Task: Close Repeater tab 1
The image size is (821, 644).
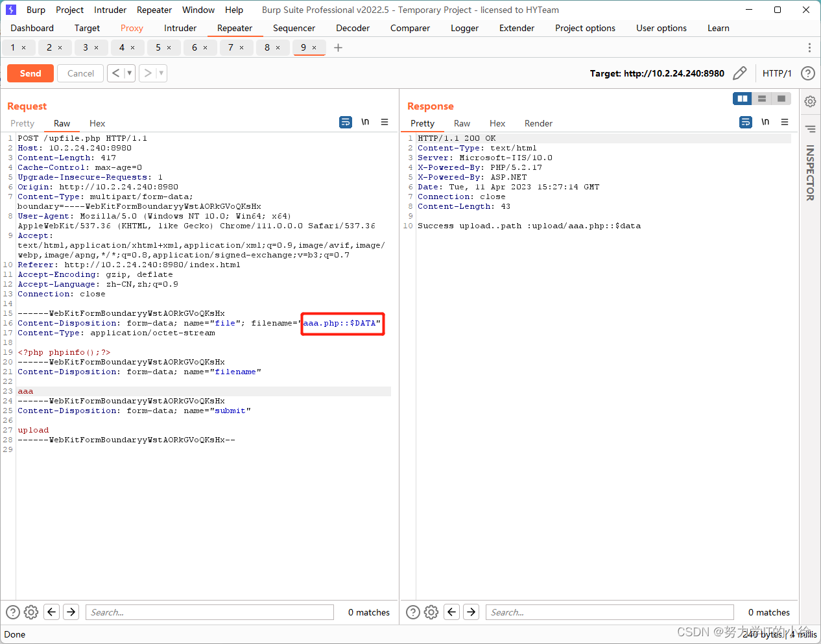Action: point(24,48)
